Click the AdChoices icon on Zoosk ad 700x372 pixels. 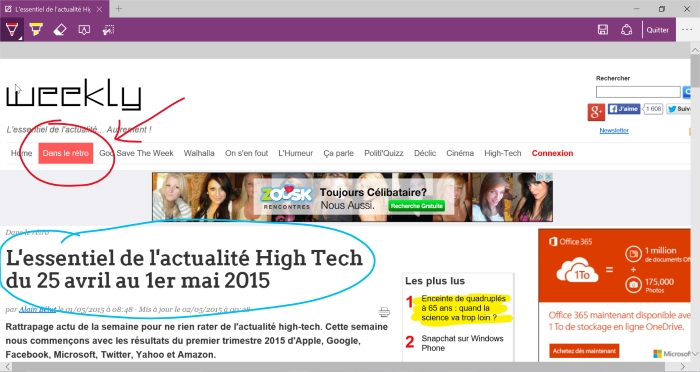tap(541, 177)
